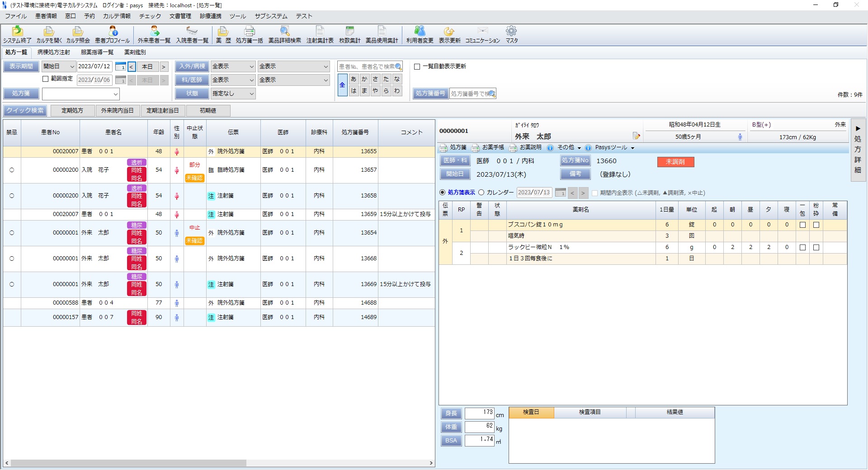This screenshot has height=470, width=868.
Task: Open カルテを開く from the toolbar
Action: click(49, 31)
